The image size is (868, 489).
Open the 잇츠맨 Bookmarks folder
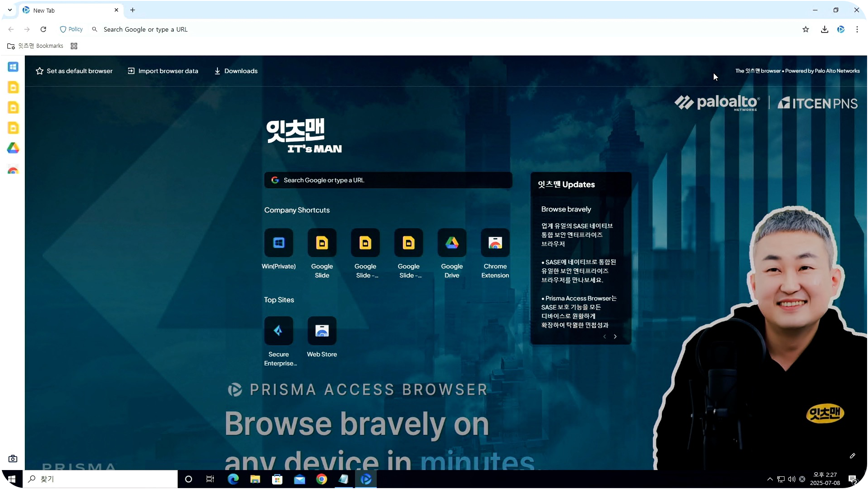coord(35,46)
